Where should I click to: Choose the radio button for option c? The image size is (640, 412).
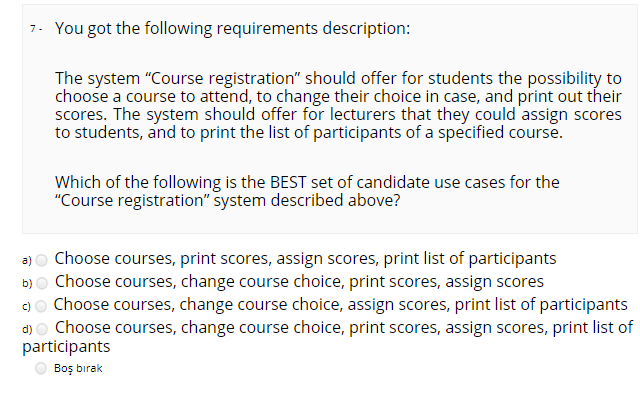pos(41,306)
